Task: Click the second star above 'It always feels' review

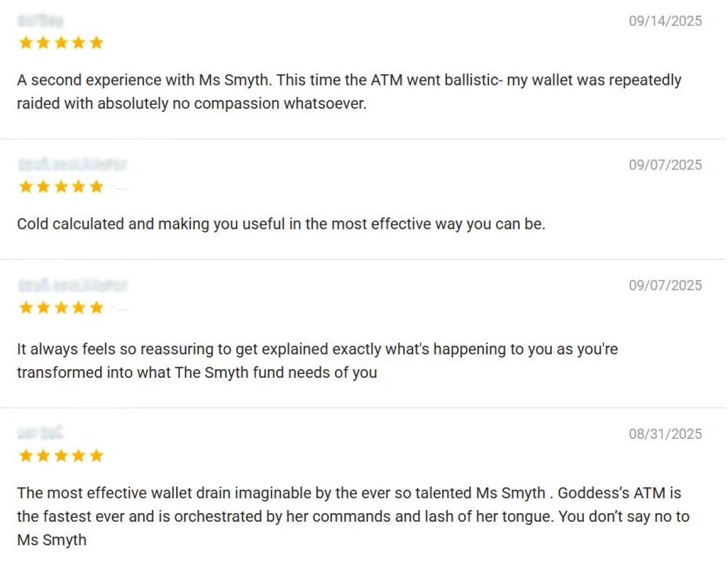Action: [x=43, y=307]
